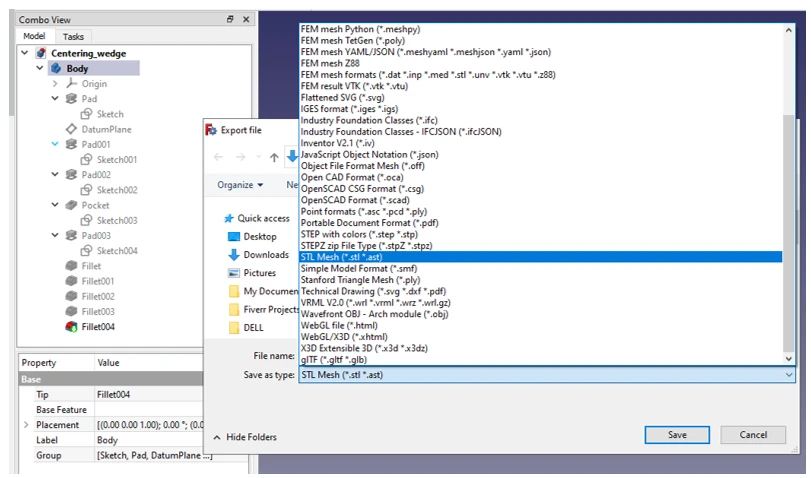811x478 pixels.
Task: Click the Sketch003 icon
Action: tap(86, 220)
